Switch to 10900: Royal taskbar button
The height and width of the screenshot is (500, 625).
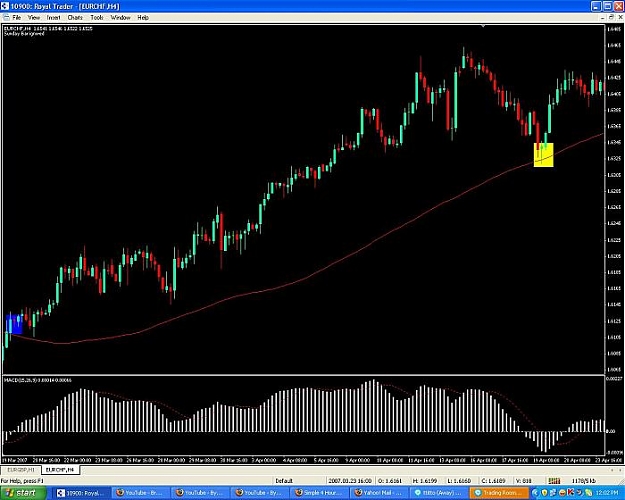click(x=82, y=493)
